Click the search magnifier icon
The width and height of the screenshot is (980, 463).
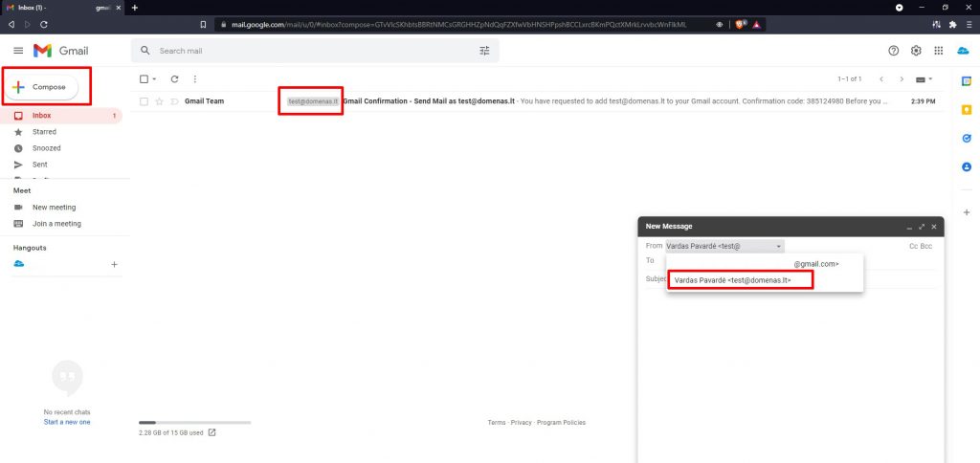tap(145, 51)
